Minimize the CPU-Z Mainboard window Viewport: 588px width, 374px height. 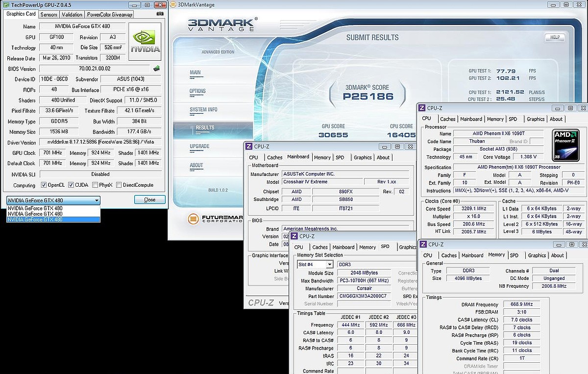[384, 146]
